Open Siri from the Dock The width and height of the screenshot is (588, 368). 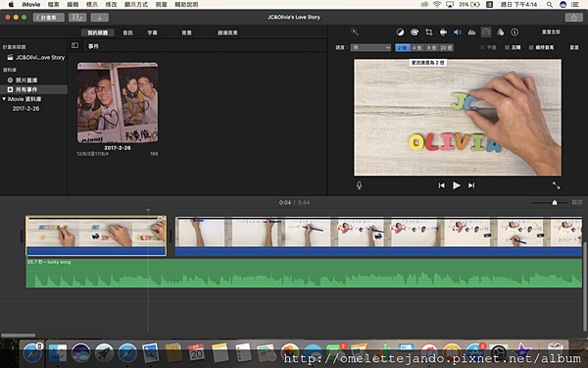(x=81, y=353)
